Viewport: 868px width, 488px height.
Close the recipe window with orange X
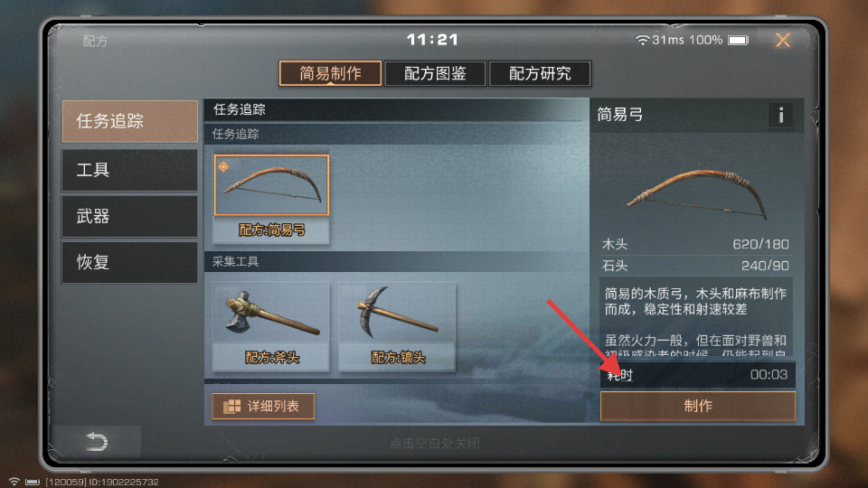click(783, 40)
